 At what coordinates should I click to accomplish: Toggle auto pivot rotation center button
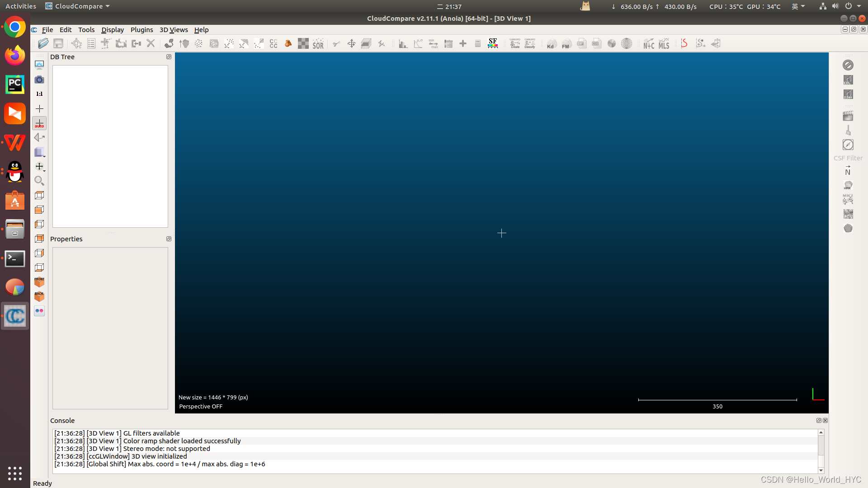[39, 123]
